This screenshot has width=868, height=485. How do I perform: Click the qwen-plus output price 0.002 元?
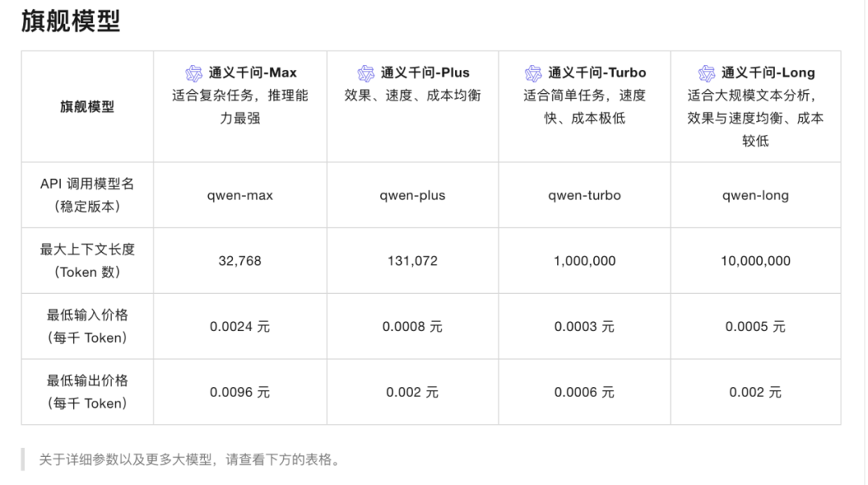pos(412,393)
